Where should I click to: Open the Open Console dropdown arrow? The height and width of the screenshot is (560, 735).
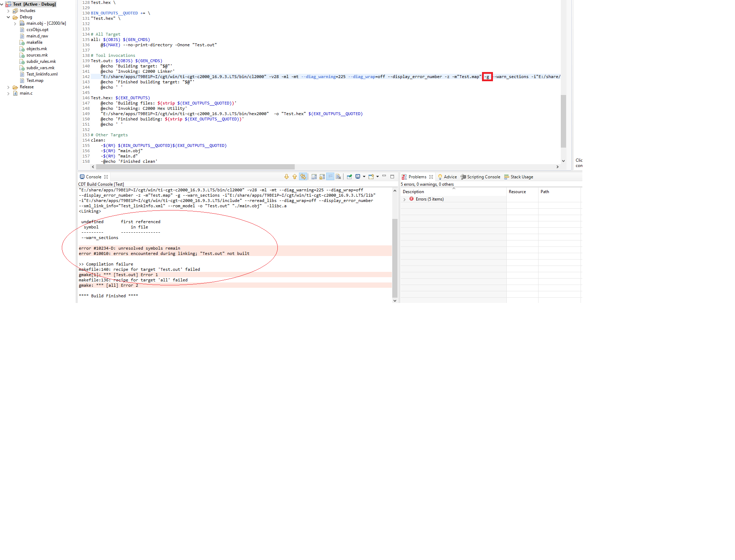coord(378,177)
